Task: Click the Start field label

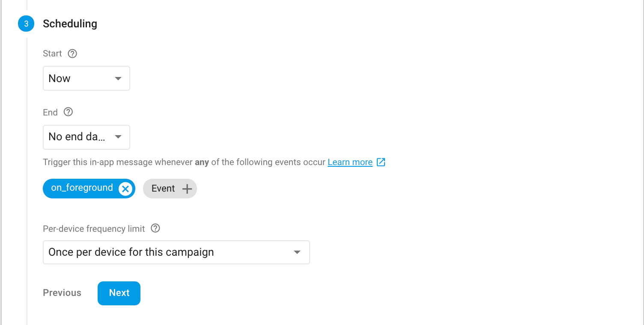Action: (52, 53)
